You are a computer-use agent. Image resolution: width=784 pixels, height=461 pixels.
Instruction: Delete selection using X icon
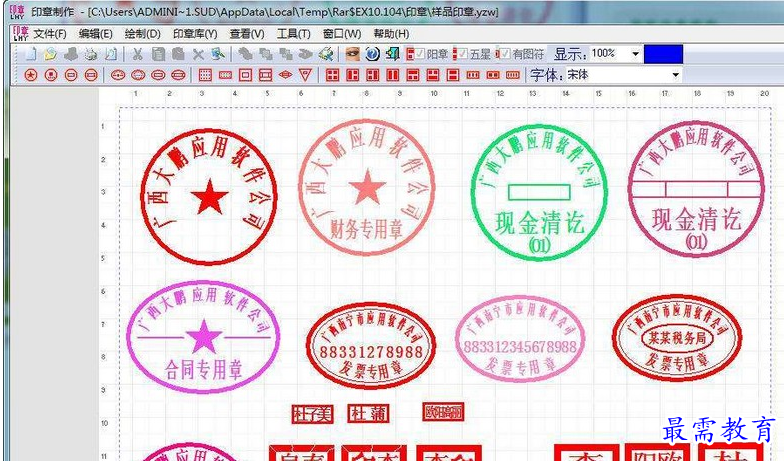click(198, 54)
